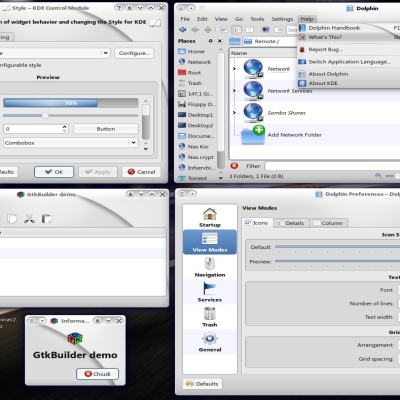This screenshot has height=400, width=400.
Task: Click Add Network Folder icon
Action: tap(253, 135)
